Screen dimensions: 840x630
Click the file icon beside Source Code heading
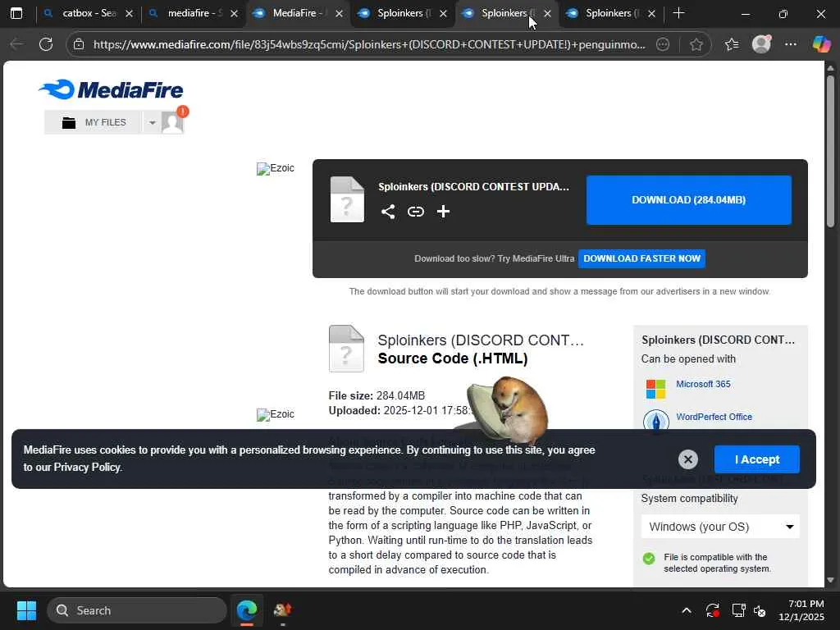coord(346,349)
